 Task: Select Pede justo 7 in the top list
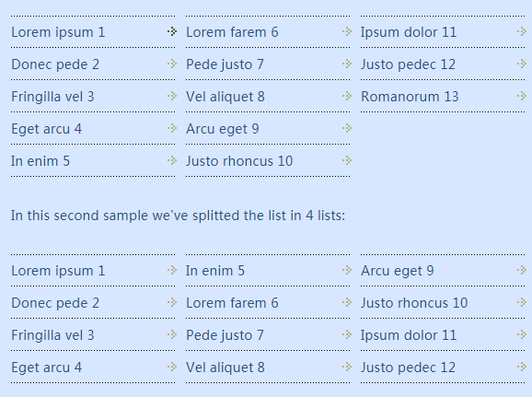pos(225,64)
